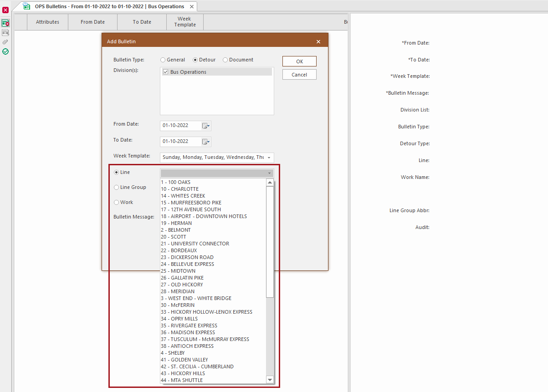Click the green approval checkmark icon
548x392 pixels.
coord(5,51)
